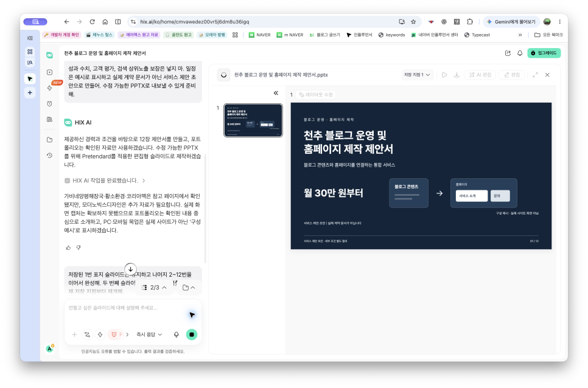Viewport: 588px width, 388px height.
Task: Open the library books sidebar icon
Action: pyautogui.click(x=49, y=119)
